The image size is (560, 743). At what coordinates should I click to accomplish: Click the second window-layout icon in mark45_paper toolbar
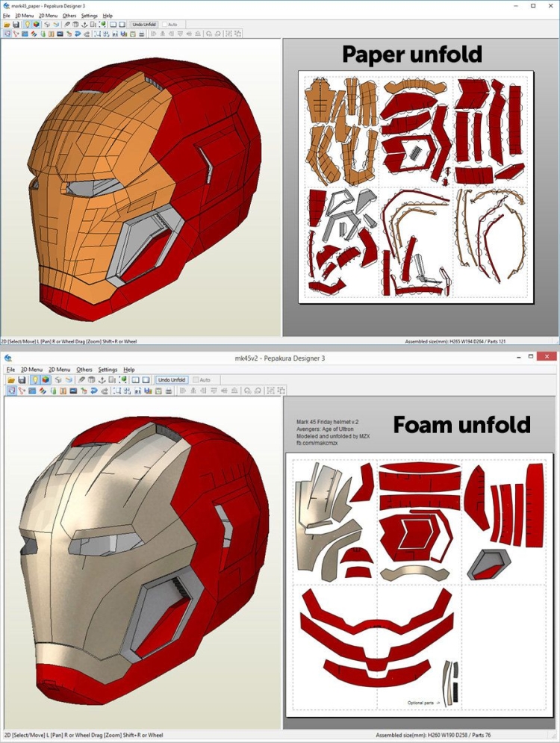click(122, 25)
